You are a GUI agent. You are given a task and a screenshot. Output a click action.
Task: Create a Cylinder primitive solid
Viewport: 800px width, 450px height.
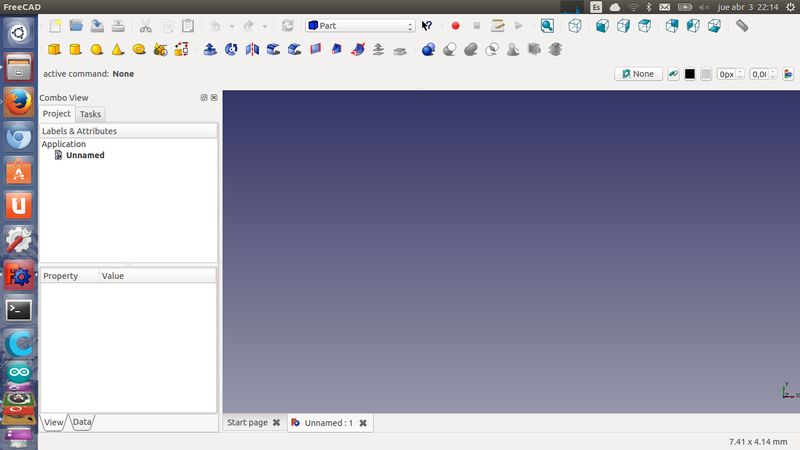(x=75, y=49)
